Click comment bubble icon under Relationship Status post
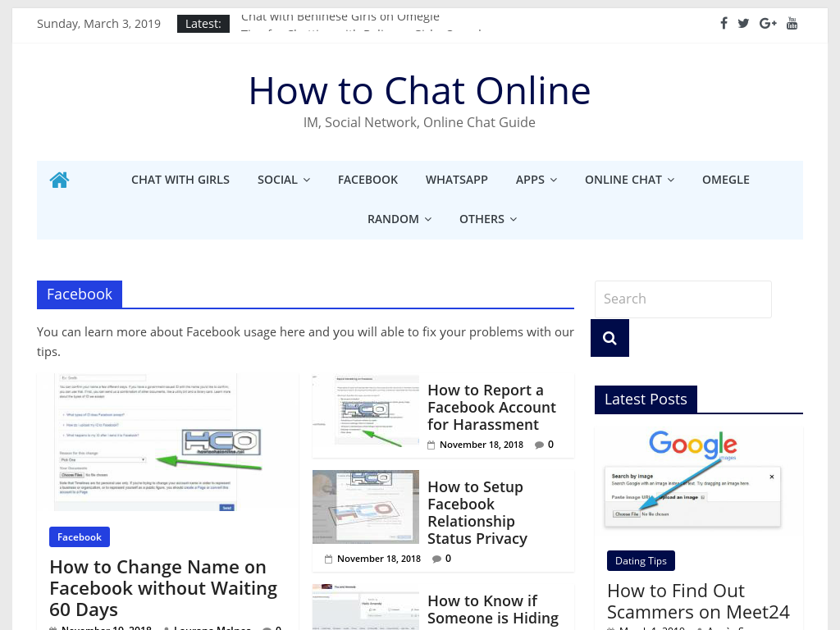 [436, 559]
